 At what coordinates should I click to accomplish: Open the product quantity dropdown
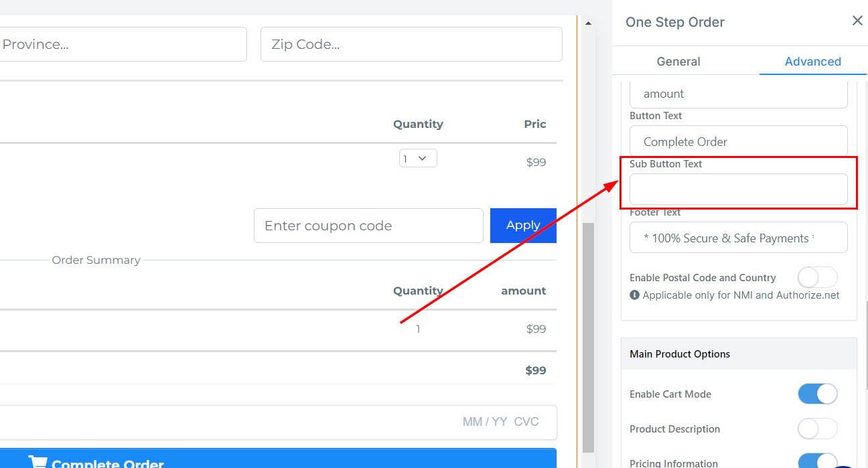418,158
